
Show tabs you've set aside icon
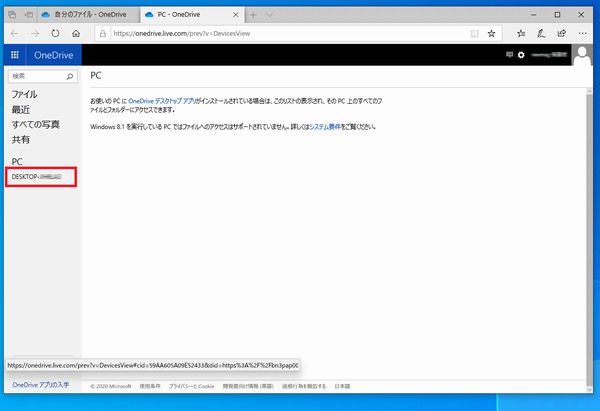tap(12, 15)
